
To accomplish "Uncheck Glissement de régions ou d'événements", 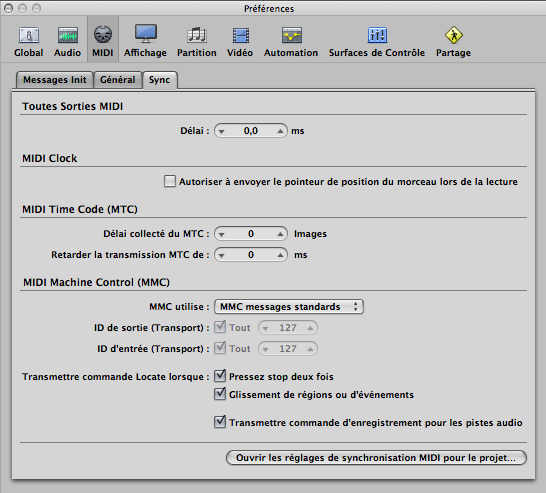I will (220, 394).
